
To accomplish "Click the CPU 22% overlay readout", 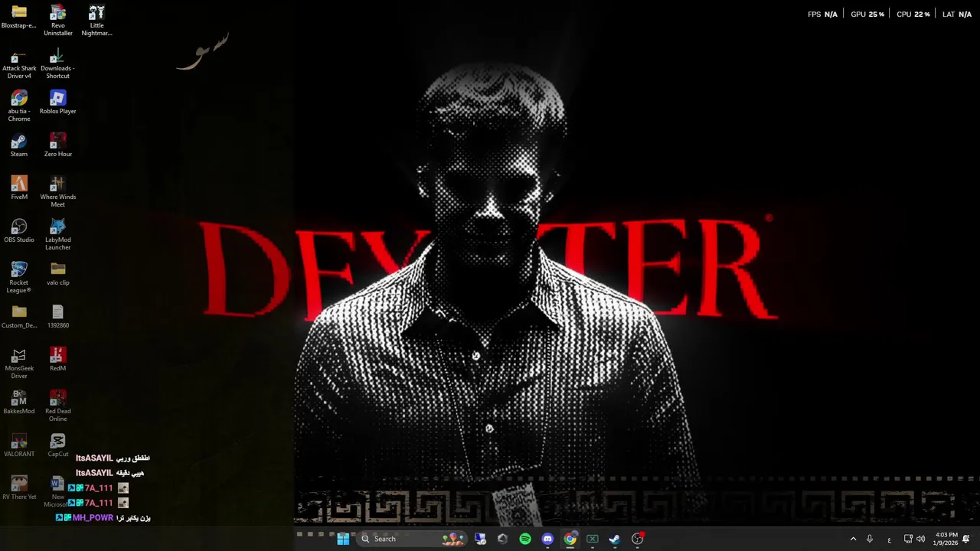I will pyautogui.click(x=913, y=15).
